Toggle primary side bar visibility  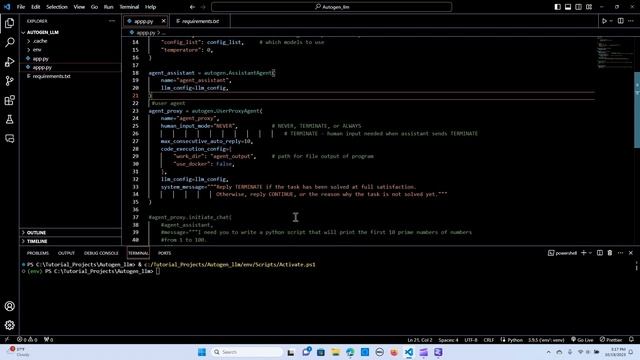[x=558, y=7]
